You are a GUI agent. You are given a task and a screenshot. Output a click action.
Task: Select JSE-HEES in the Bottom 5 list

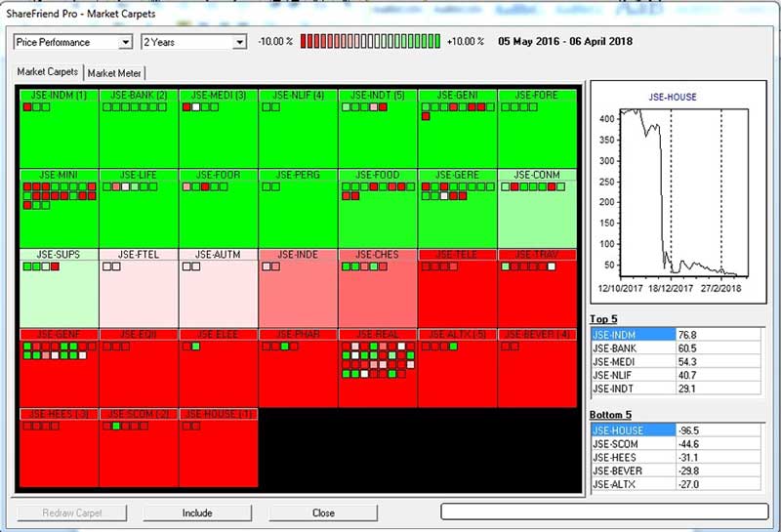click(x=633, y=457)
